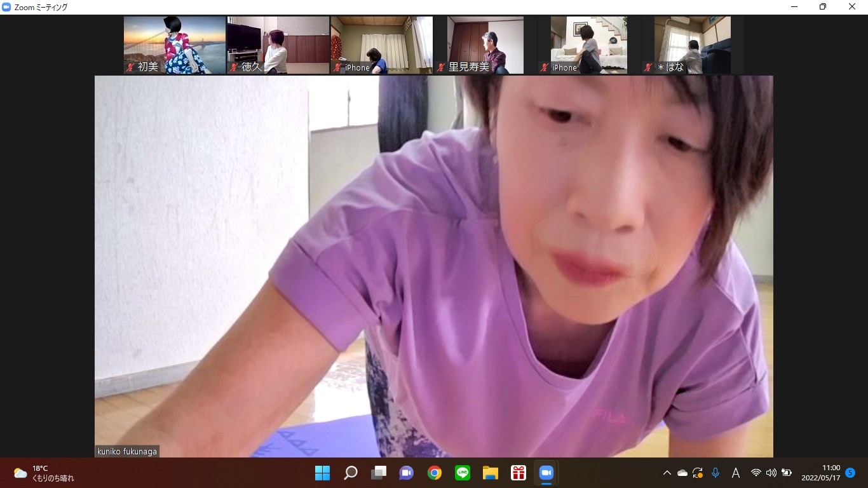Click kuniko fukunaga name label
868x488 pixels.
[x=127, y=451]
